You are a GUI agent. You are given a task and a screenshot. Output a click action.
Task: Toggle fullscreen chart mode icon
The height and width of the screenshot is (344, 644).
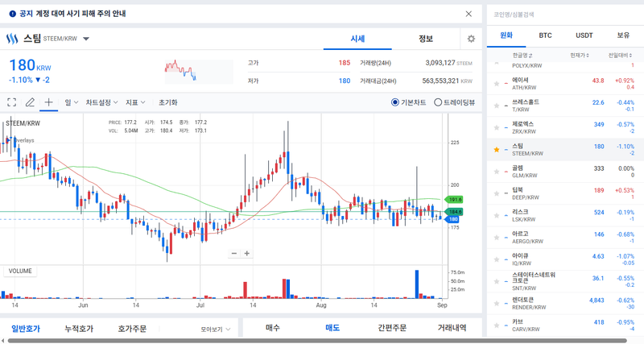coord(12,102)
